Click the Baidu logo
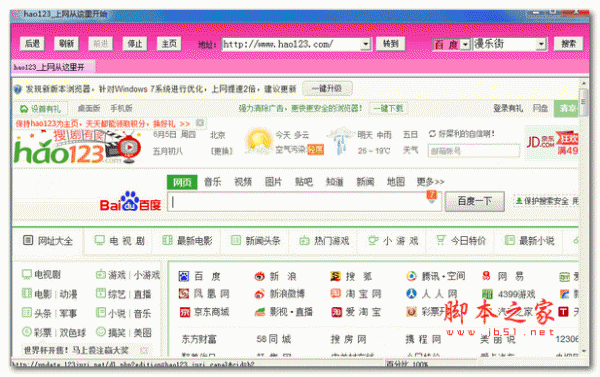This screenshot has height=377, width=600. pos(130,202)
